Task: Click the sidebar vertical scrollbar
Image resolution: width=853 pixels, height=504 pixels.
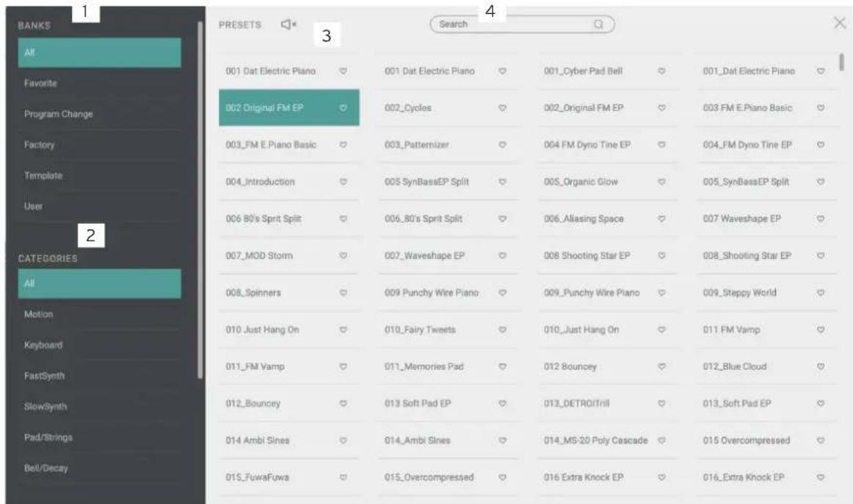Action: [200, 200]
